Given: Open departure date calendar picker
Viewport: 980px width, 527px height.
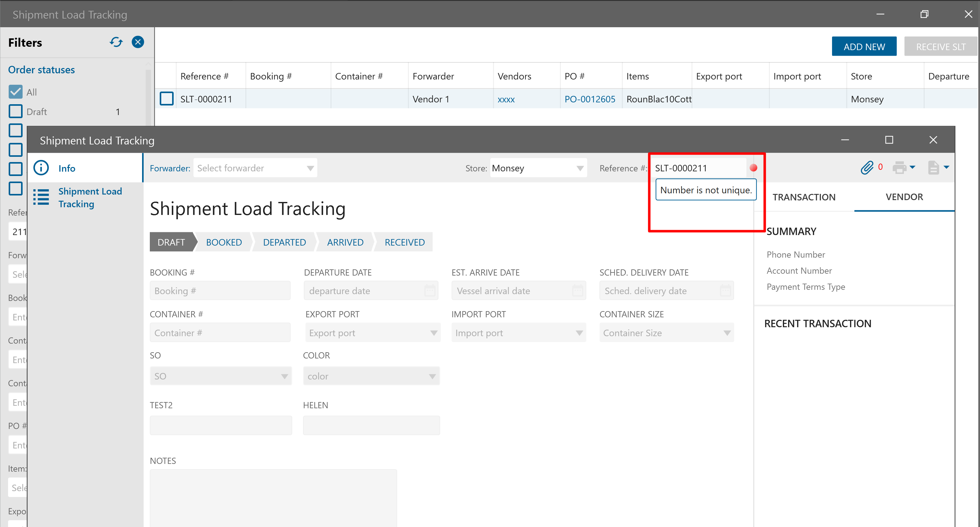Looking at the screenshot, I should (430, 291).
